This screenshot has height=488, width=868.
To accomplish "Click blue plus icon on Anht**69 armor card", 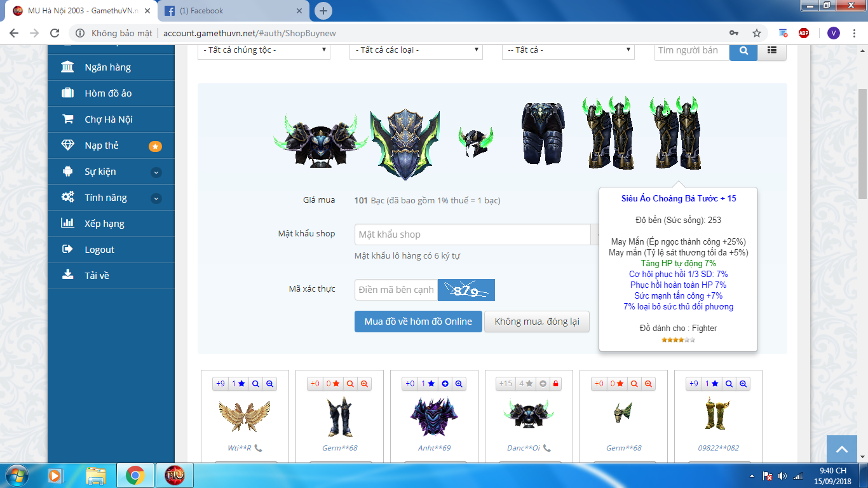I will [x=445, y=384].
